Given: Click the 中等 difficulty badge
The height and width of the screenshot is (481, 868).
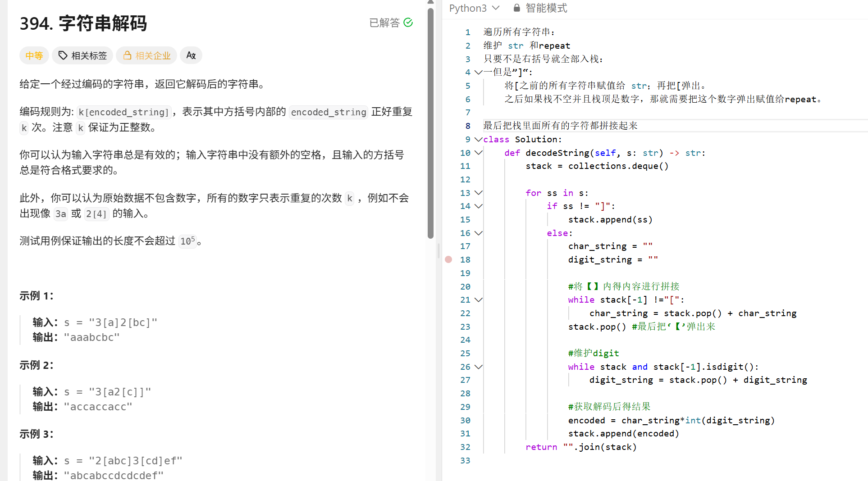Looking at the screenshot, I should 34,55.
